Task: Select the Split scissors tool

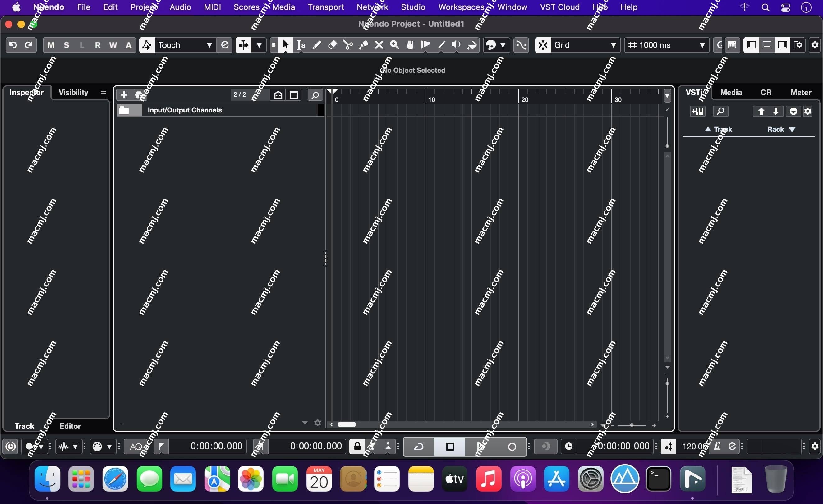Action: [x=348, y=45]
